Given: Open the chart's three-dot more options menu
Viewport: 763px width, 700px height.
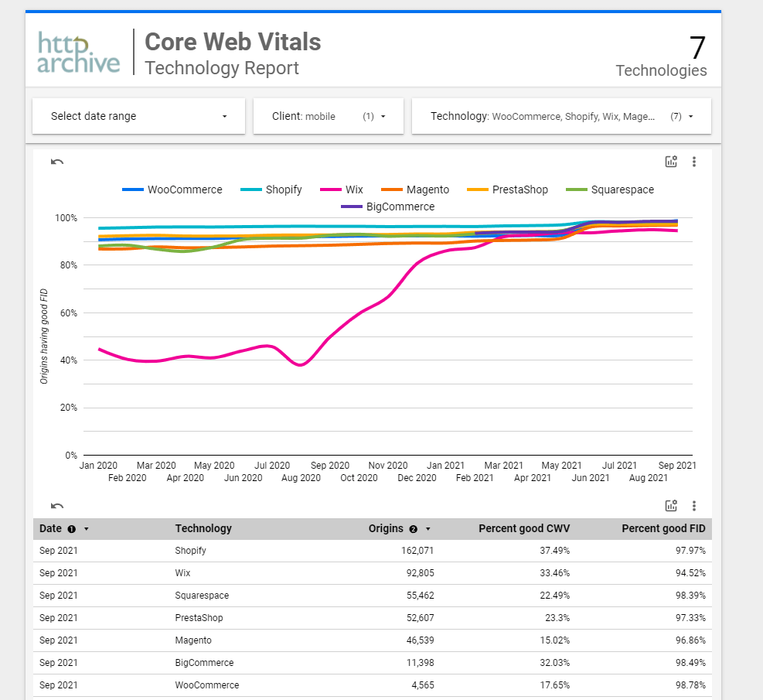Looking at the screenshot, I should [694, 162].
